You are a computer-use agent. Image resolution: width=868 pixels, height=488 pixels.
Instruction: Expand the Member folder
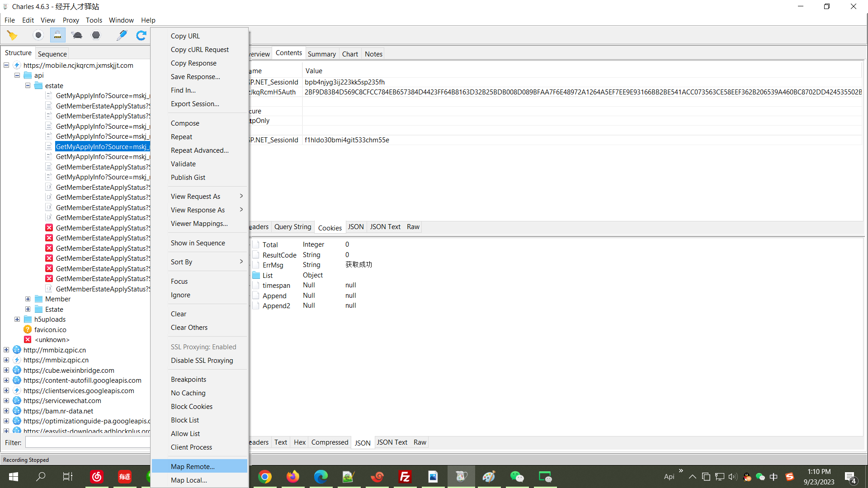click(x=28, y=299)
